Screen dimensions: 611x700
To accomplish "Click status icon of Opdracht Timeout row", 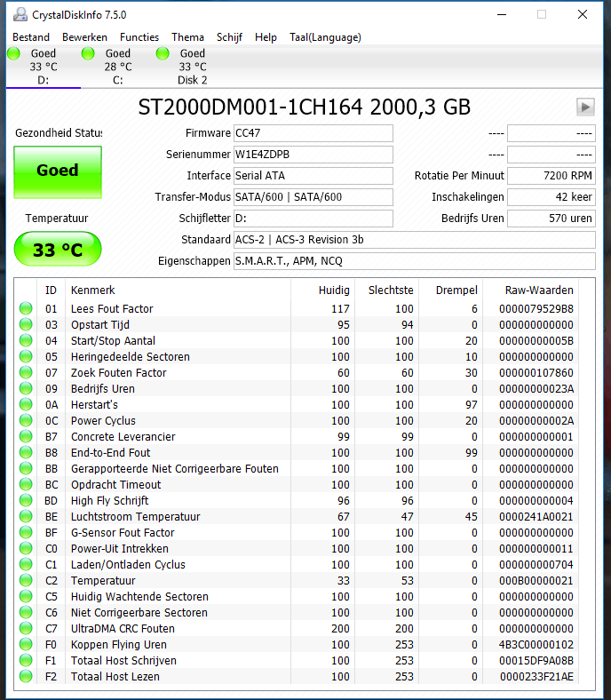I will point(26,484).
